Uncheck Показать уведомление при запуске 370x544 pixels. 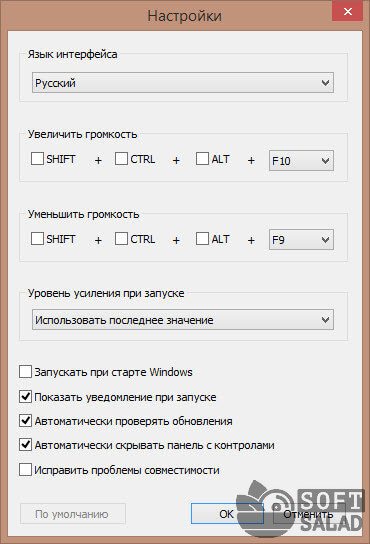click(x=25, y=397)
